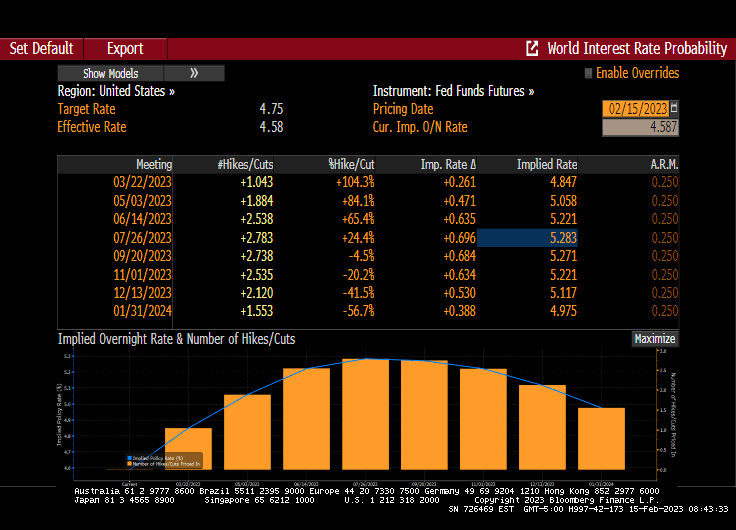Click the Implied Rate column header
736x530 pixels.
coord(546,164)
